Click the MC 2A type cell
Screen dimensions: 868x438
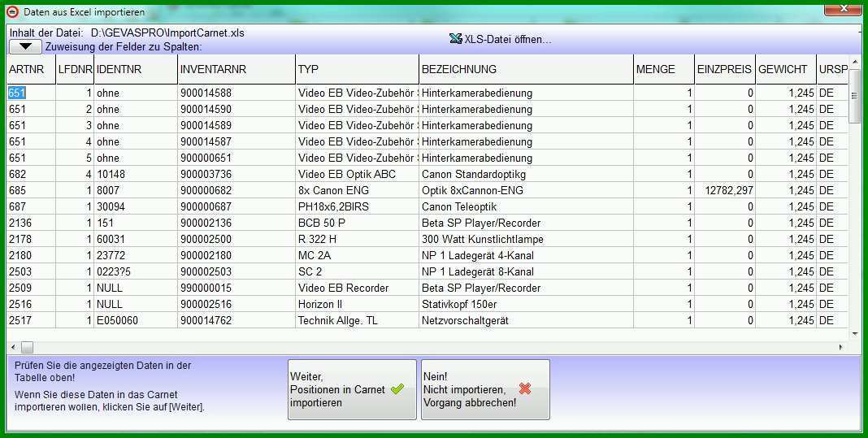click(358, 255)
